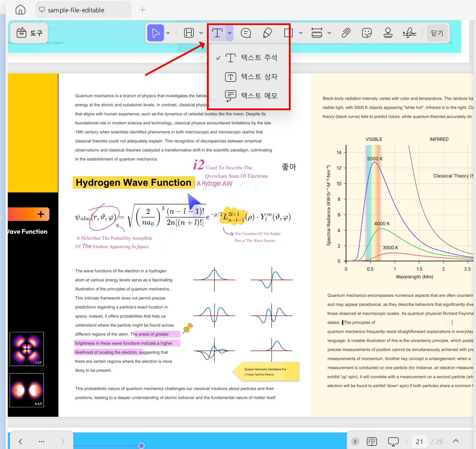Viewport: 476px width, 449px height.
Task: Expand the shape tool dropdown arrow
Action: pyautogui.click(x=301, y=33)
